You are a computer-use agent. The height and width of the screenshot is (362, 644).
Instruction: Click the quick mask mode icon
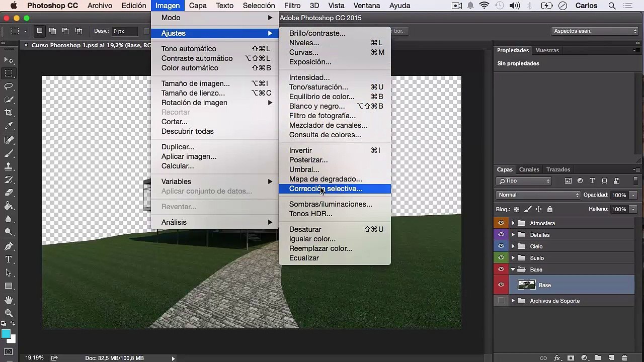click(x=9, y=352)
